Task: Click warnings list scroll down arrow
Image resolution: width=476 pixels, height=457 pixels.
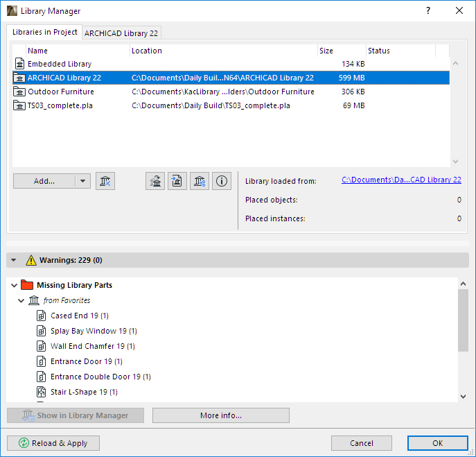Action: (463, 396)
